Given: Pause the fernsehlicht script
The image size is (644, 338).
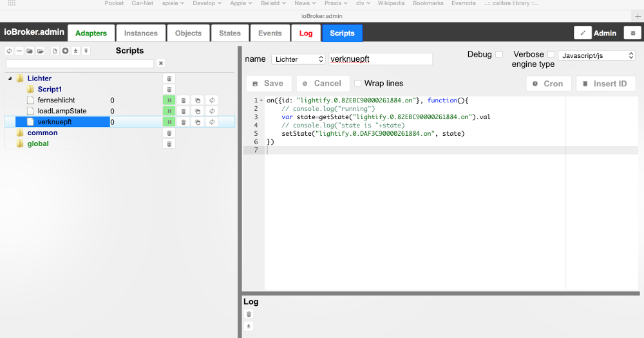Looking at the screenshot, I should point(169,100).
